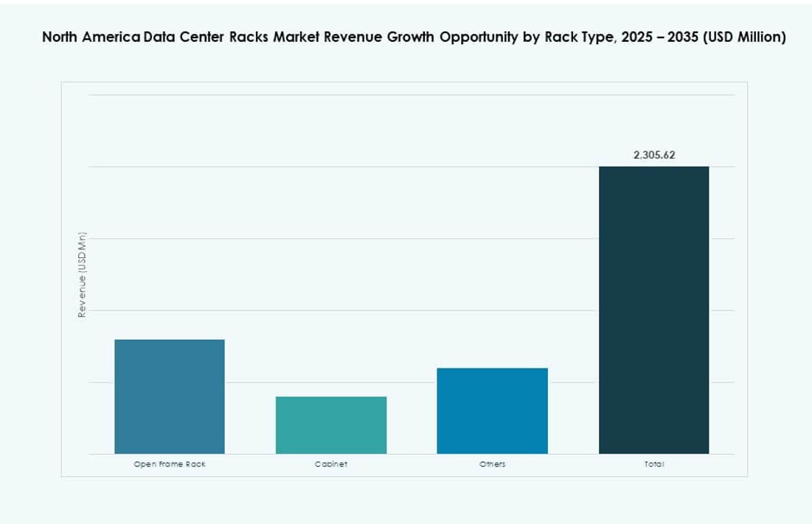Click the blue Others bar
Viewport: 812px width, 524px height.
point(493,411)
